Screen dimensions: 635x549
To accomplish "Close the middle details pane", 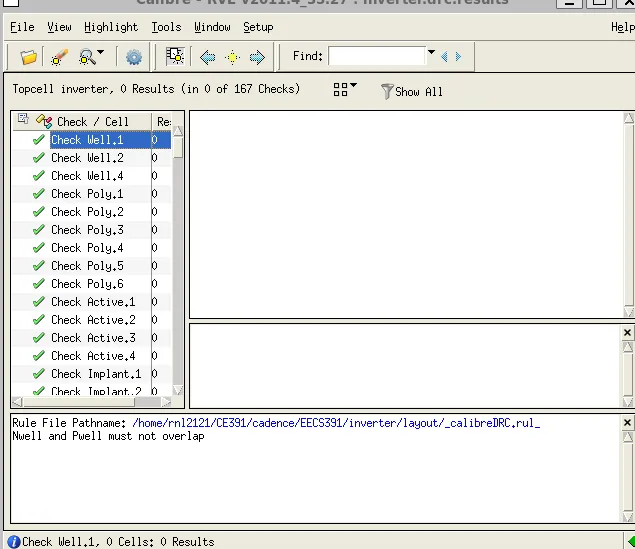I will tap(627, 332).
